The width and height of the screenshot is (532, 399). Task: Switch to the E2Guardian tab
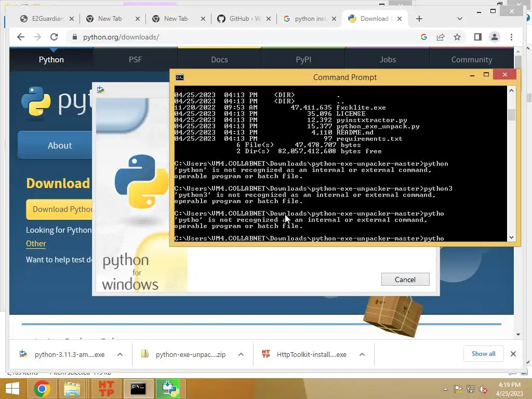click(x=47, y=19)
